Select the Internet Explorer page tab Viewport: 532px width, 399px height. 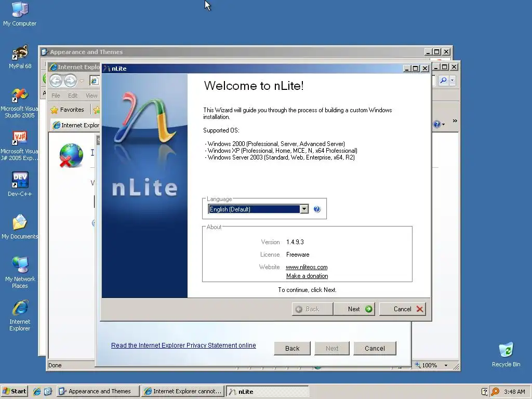76,125
